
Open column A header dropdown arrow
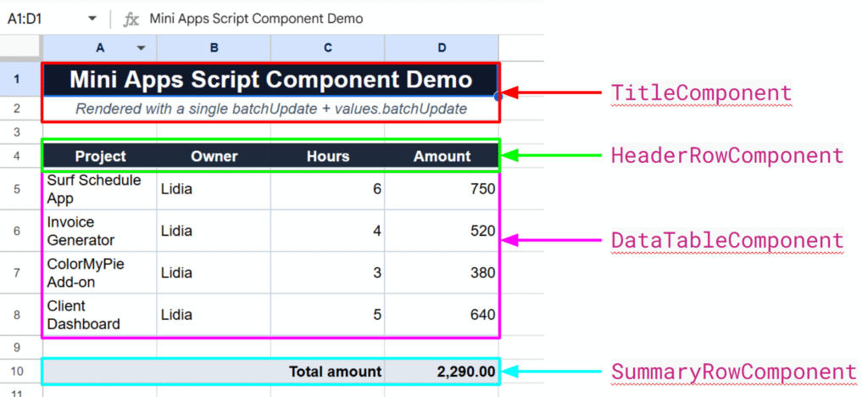(x=142, y=48)
